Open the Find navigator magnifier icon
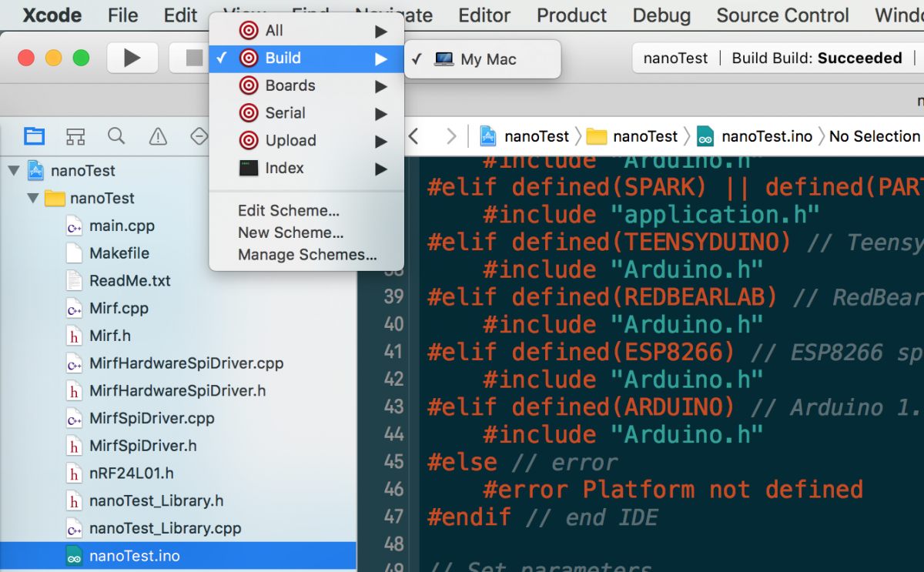This screenshot has height=572, width=924. (116, 136)
